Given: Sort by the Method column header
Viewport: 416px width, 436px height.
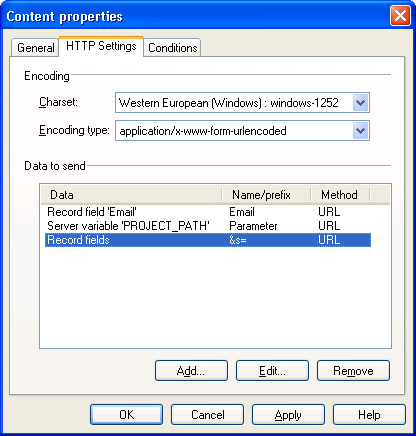Looking at the screenshot, I should [340, 195].
